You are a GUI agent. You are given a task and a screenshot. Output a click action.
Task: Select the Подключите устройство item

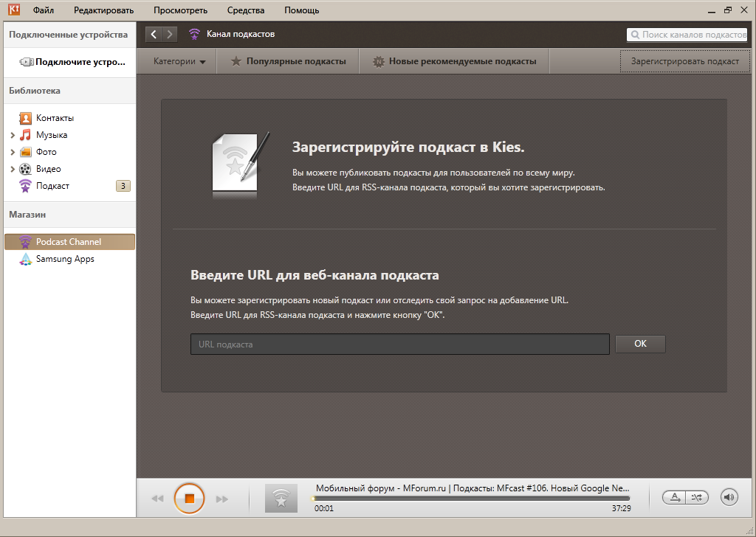[70, 62]
